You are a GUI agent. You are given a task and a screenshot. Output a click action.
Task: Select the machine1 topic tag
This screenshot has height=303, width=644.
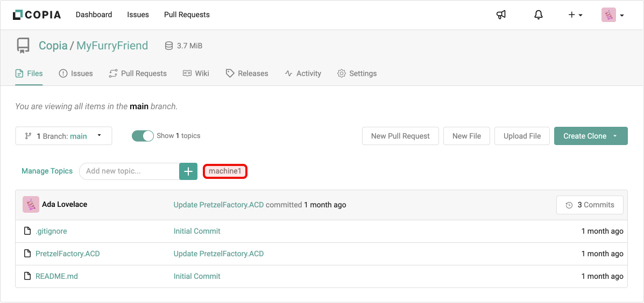pos(225,171)
